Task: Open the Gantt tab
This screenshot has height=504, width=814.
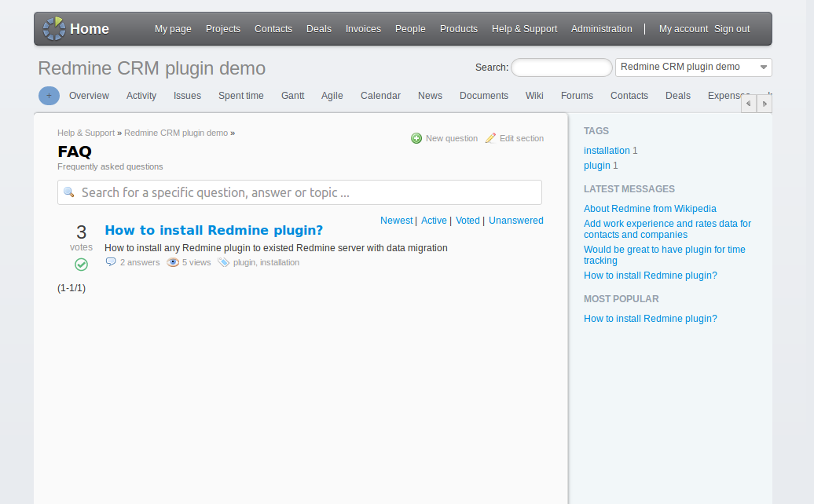Action: pos(292,96)
